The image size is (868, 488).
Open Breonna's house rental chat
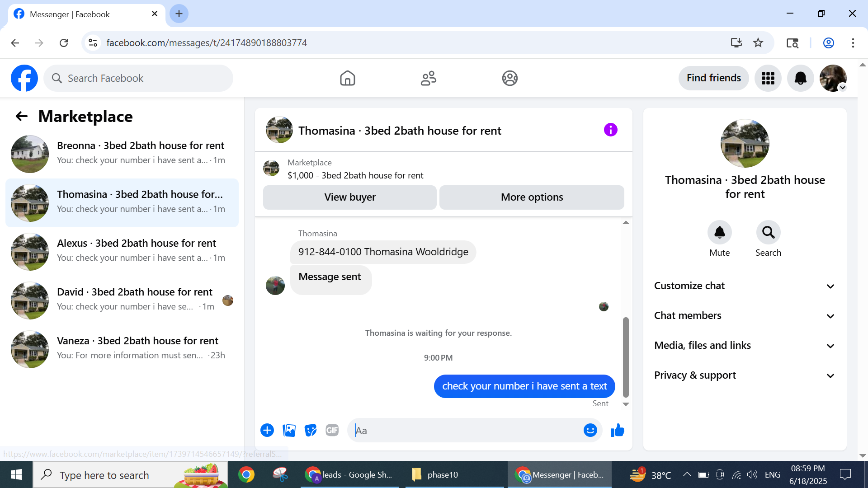tap(122, 154)
